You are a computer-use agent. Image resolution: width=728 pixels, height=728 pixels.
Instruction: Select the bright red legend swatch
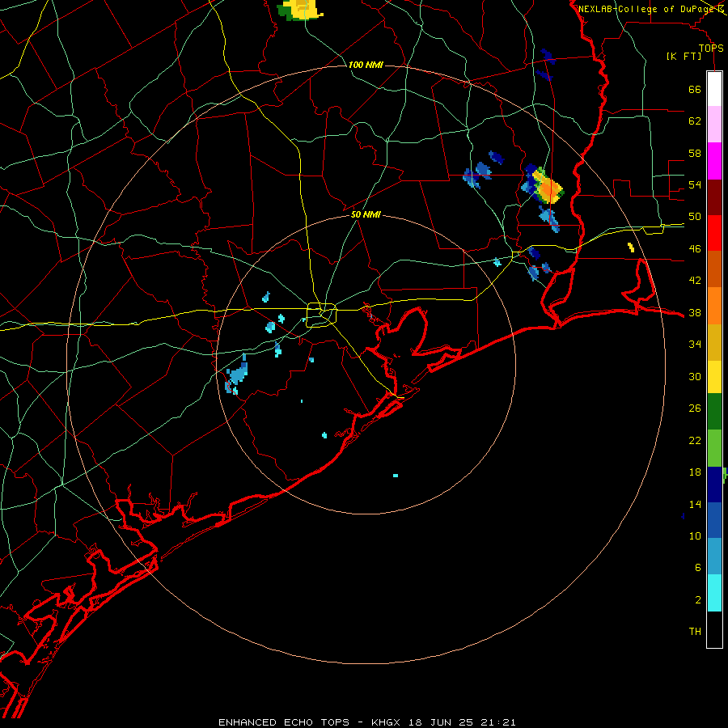714,233
